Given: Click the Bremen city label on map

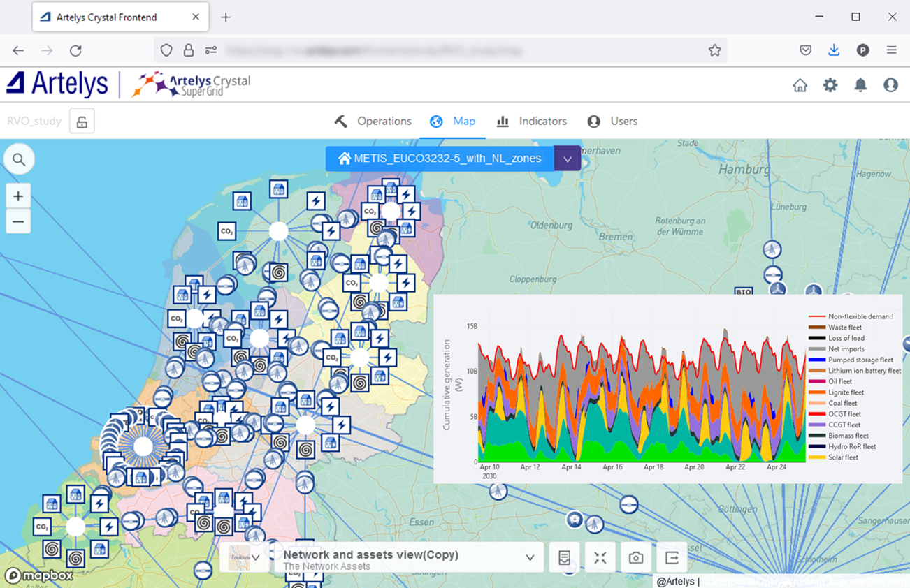Looking at the screenshot, I should click(616, 237).
